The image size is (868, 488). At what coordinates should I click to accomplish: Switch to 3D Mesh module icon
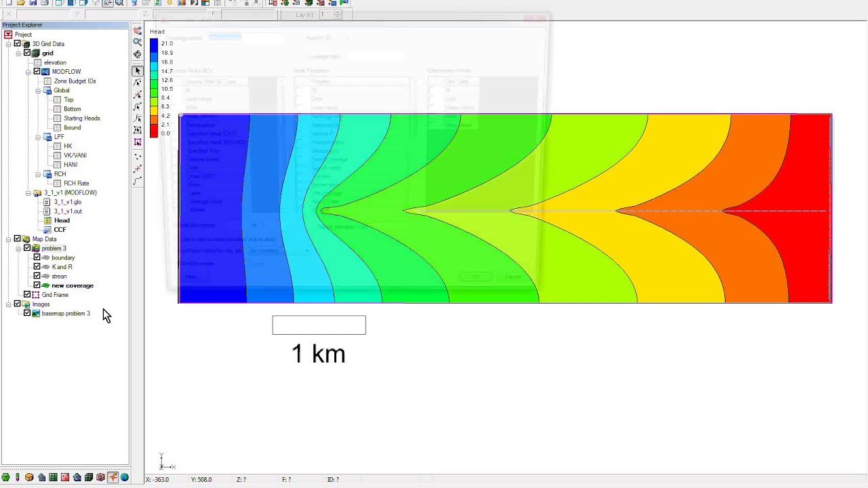[77, 478]
